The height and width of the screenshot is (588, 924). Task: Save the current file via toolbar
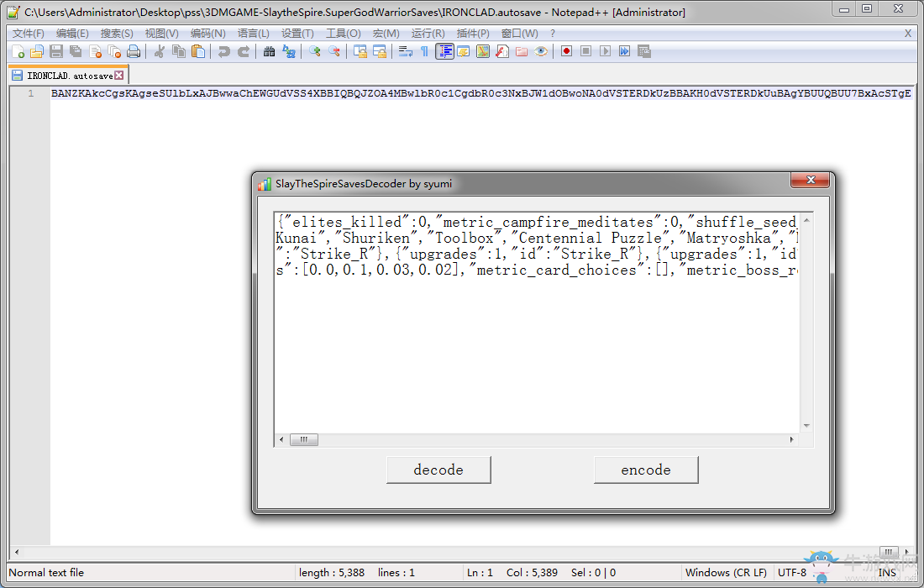(56, 52)
